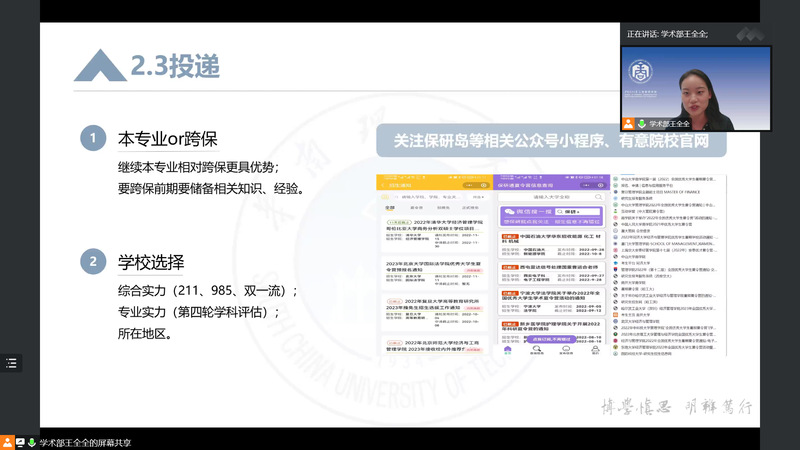Click the 学术部王全全的屏幕共享 label

85,441
